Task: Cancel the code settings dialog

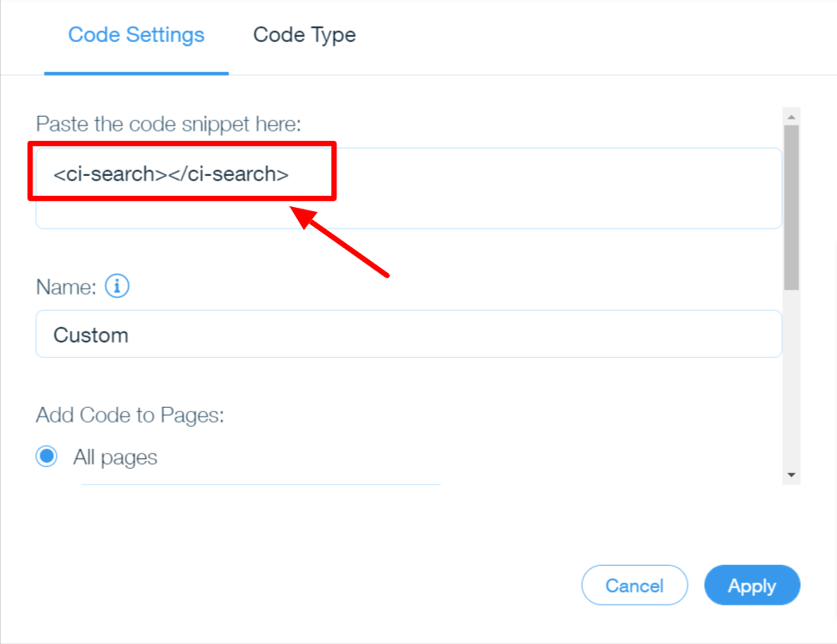Action: pos(634,585)
